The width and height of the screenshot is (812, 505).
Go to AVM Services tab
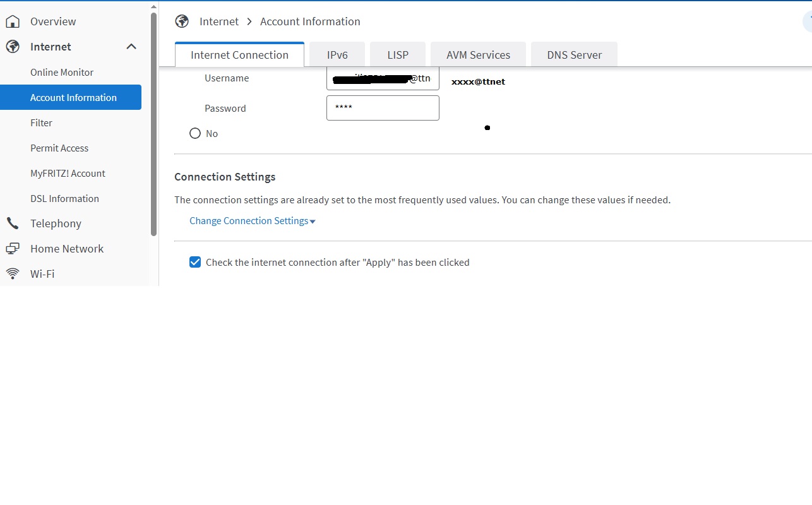coord(478,55)
